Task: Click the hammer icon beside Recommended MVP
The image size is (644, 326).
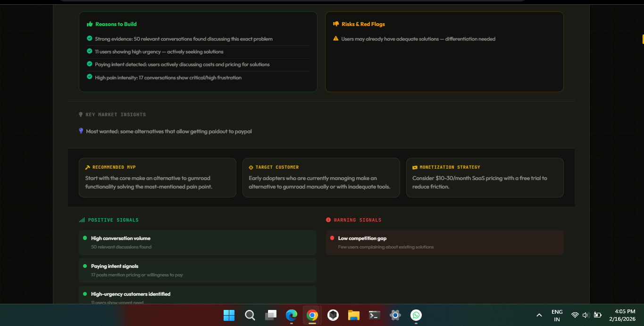Action: (88, 167)
